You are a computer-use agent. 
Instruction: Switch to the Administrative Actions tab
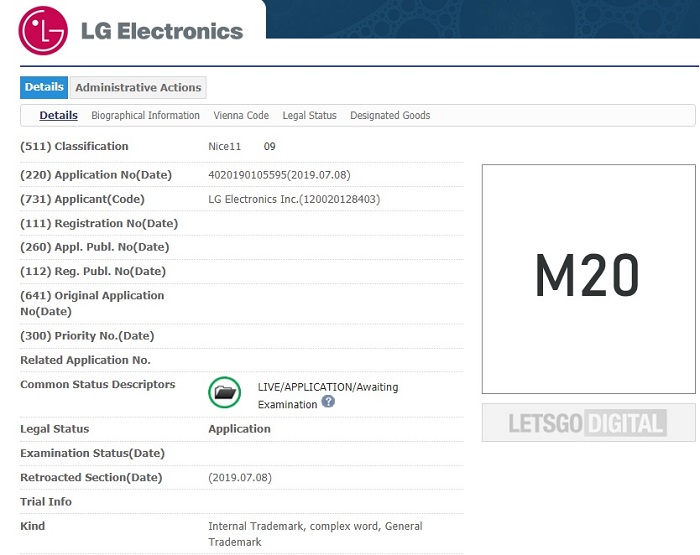coord(138,88)
